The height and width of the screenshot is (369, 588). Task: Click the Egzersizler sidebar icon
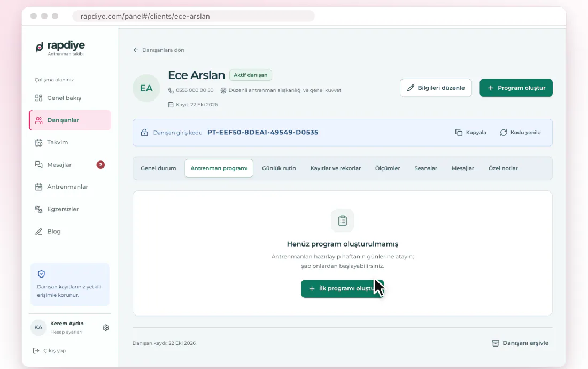[38, 209]
